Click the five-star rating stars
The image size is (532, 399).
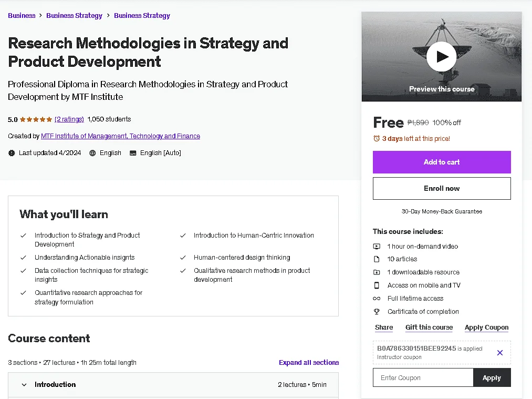click(x=36, y=119)
